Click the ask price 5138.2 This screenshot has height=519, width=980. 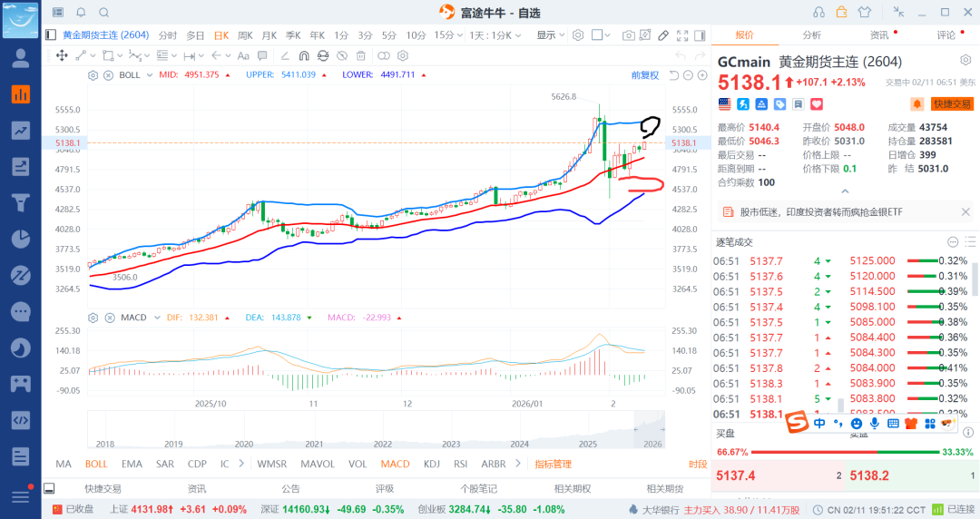(x=868, y=475)
